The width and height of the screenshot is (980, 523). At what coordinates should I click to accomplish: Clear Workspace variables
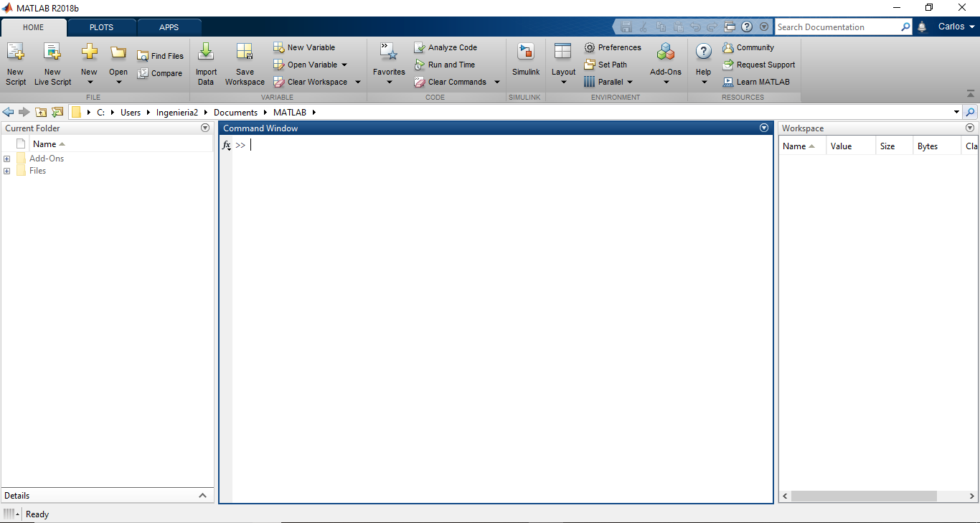[x=310, y=82]
